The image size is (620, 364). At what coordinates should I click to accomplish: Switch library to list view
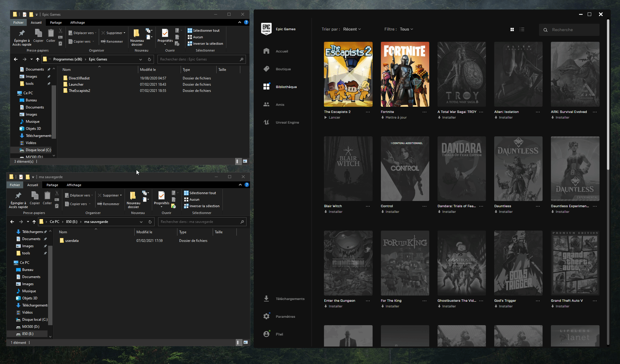pyautogui.click(x=522, y=29)
